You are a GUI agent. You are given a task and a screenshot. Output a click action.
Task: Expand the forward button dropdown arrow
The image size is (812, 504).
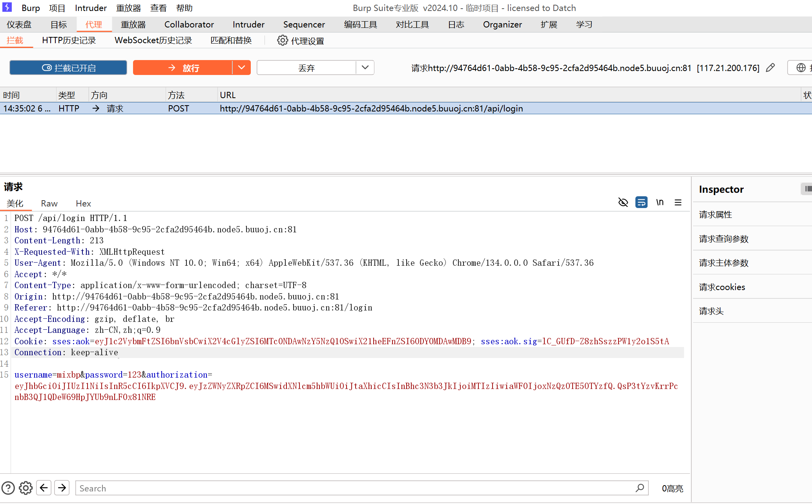point(241,68)
